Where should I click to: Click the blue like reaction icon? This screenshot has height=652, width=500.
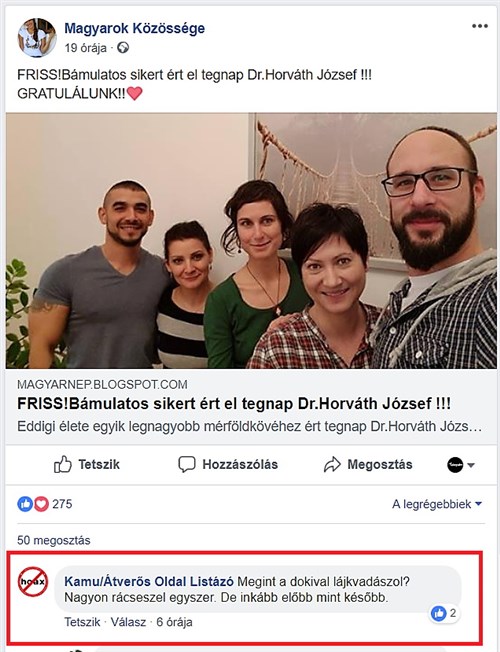coord(25,504)
